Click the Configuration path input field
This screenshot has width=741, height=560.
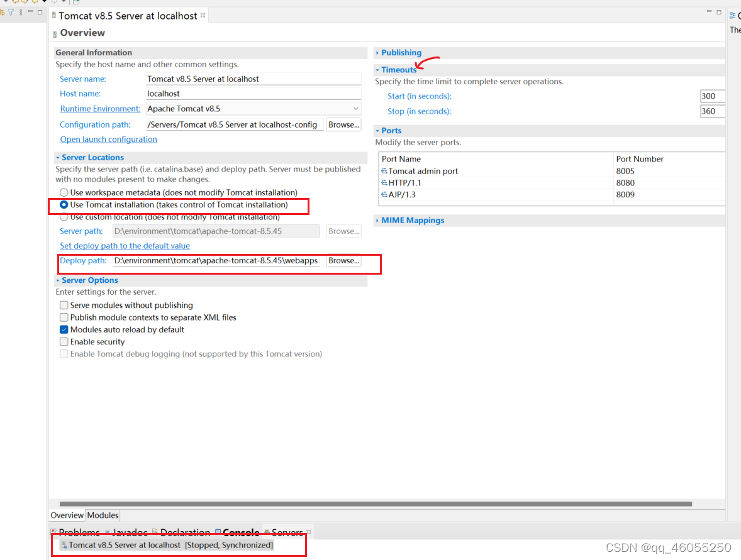click(x=235, y=124)
